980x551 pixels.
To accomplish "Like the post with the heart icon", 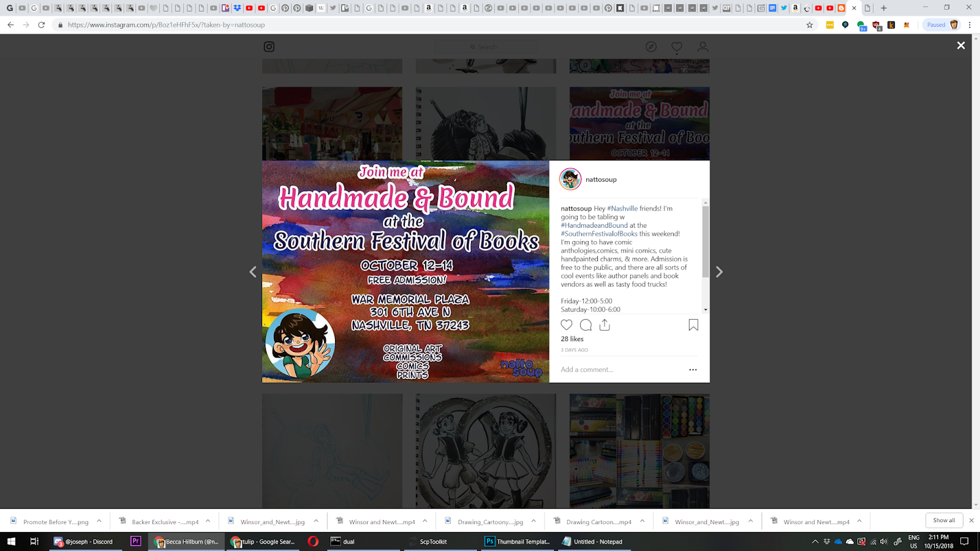I will coord(567,325).
